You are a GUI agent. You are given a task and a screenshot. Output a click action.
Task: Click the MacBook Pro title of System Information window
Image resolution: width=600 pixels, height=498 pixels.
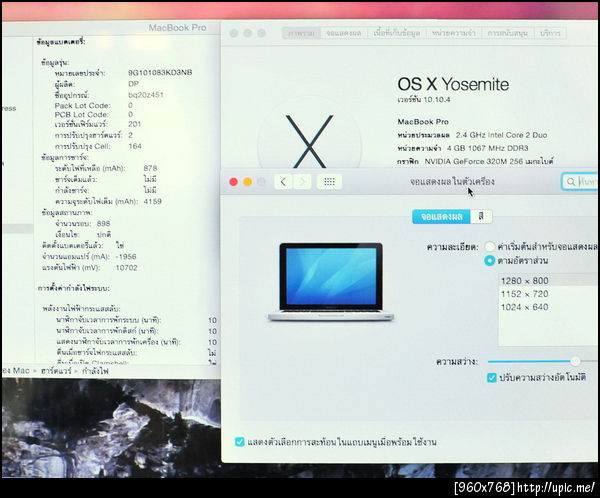pyautogui.click(x=177, y=28)
